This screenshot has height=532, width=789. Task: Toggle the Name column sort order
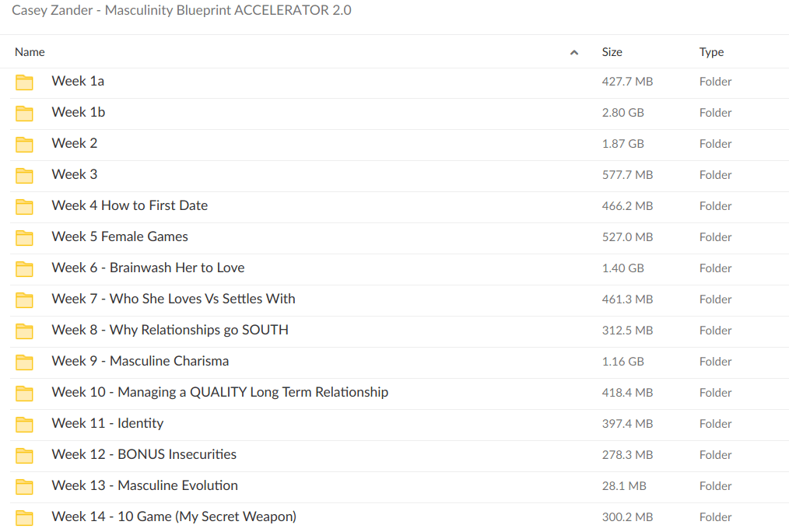pyautogui.click(x=30, y=52)
